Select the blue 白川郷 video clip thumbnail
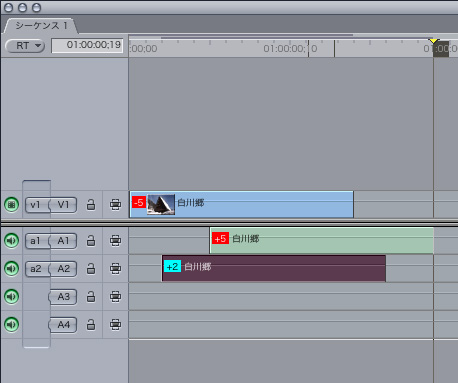This screenshot has height=383, width=458. (161, 204)
